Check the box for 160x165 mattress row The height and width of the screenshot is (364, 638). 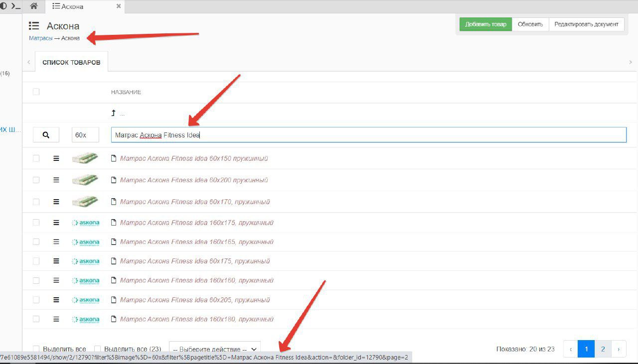(36, 242)
